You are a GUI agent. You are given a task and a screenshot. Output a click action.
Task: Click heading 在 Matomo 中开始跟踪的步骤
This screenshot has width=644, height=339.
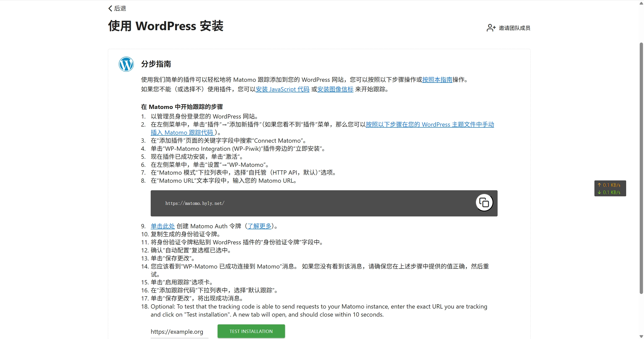coord(182,107)
